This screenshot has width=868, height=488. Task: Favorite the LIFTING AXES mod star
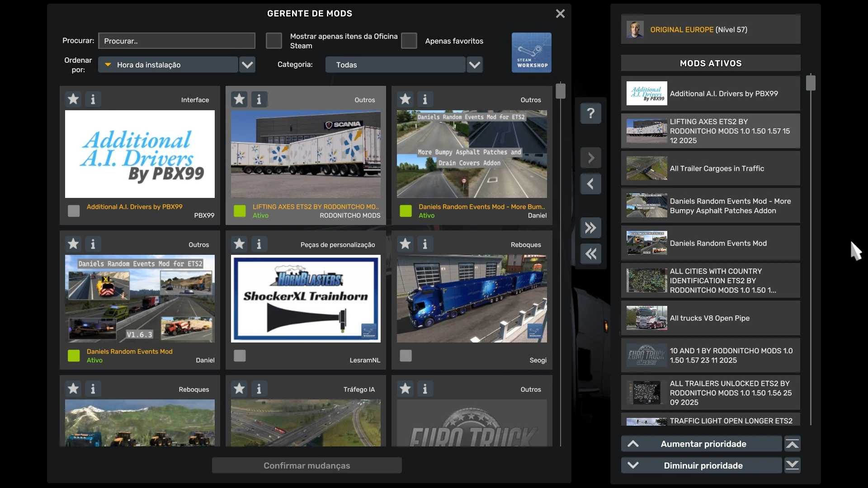[x=239, y=99]
